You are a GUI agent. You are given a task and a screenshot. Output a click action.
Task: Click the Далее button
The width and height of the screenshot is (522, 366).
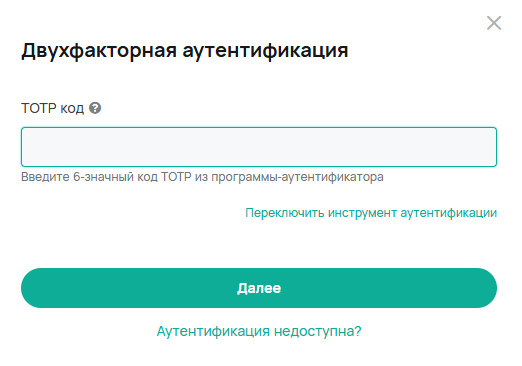coord(259,288)
